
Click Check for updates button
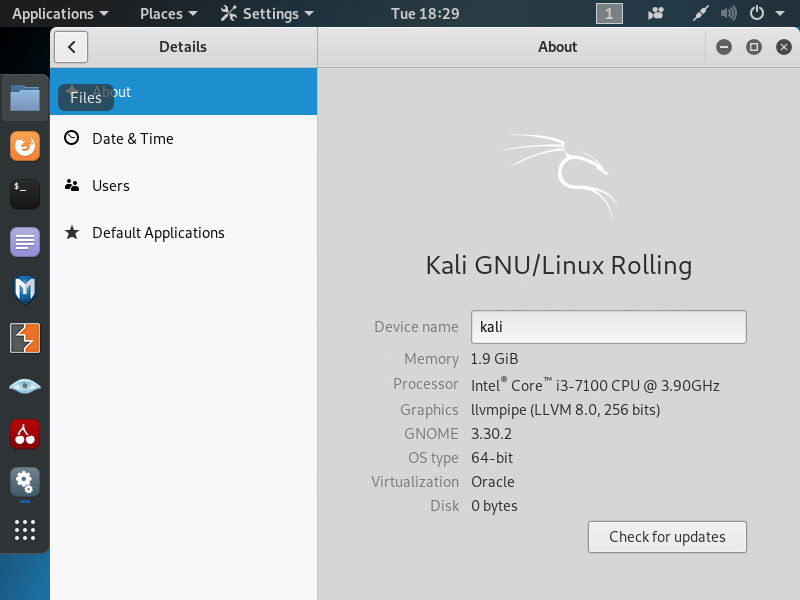coord(667,537)
